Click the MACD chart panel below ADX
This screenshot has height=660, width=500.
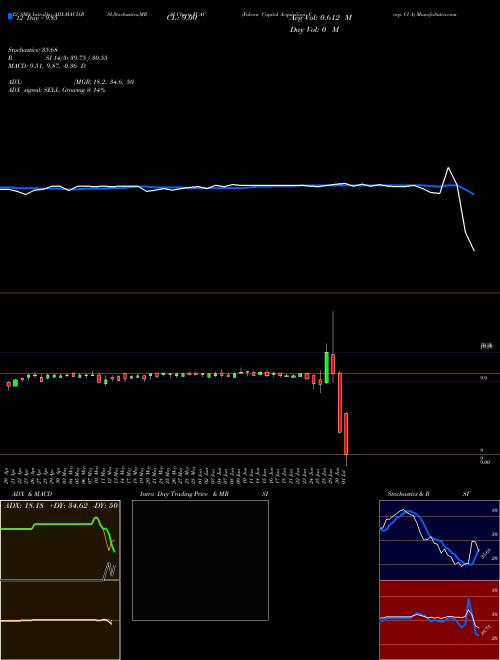(60, 620)
